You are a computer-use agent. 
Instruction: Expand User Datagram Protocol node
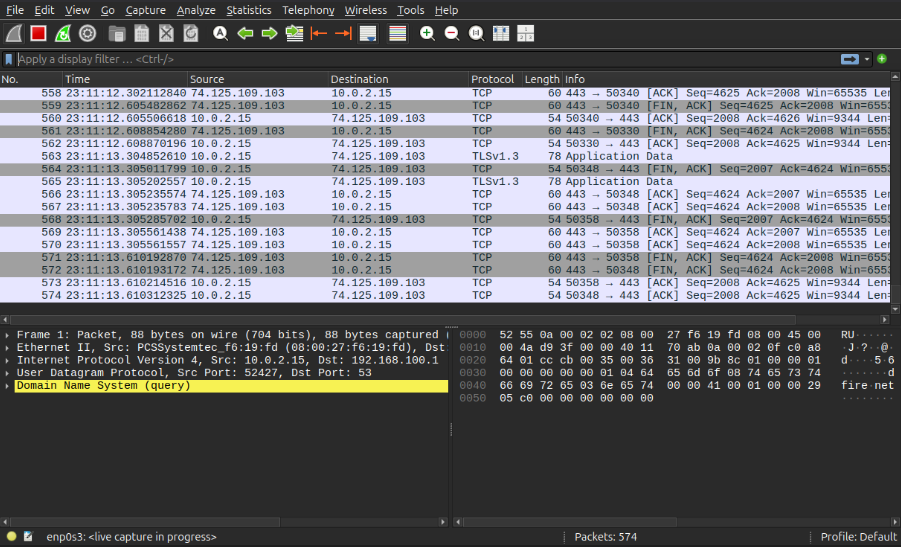tap(7, 373)
